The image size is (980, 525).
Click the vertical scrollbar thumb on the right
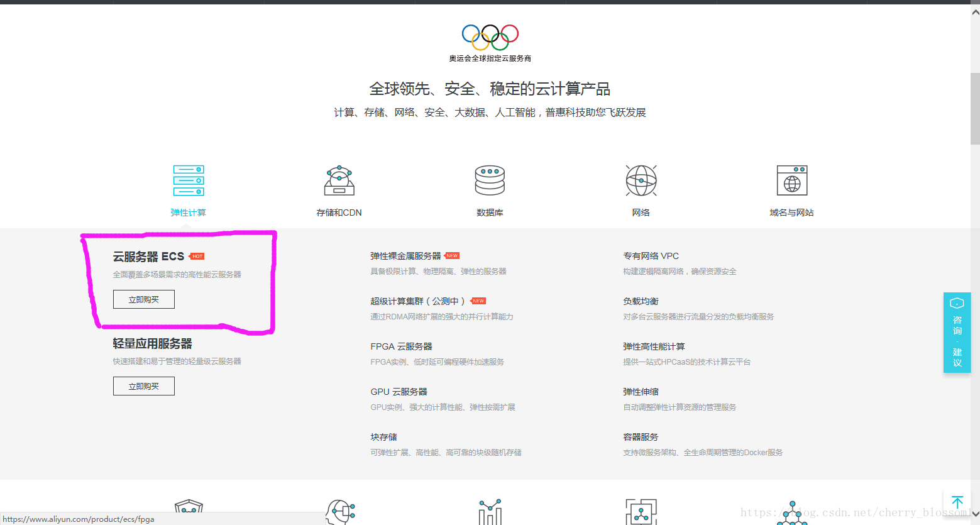tap(975, 108)
